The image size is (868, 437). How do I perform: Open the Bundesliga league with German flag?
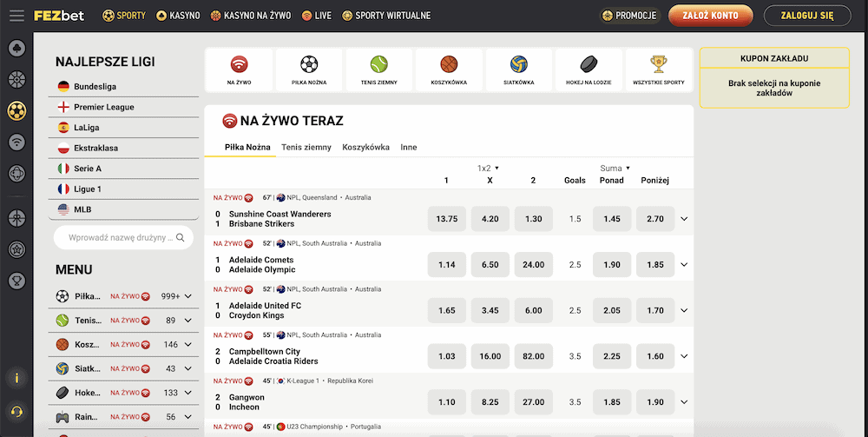(x=123, y=86)
